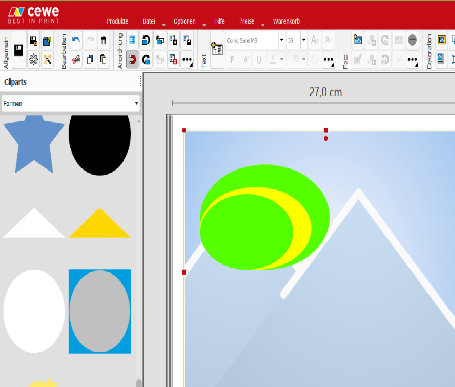
Task: Open the Formen clipart category dropdown
Action: point(71,103)
